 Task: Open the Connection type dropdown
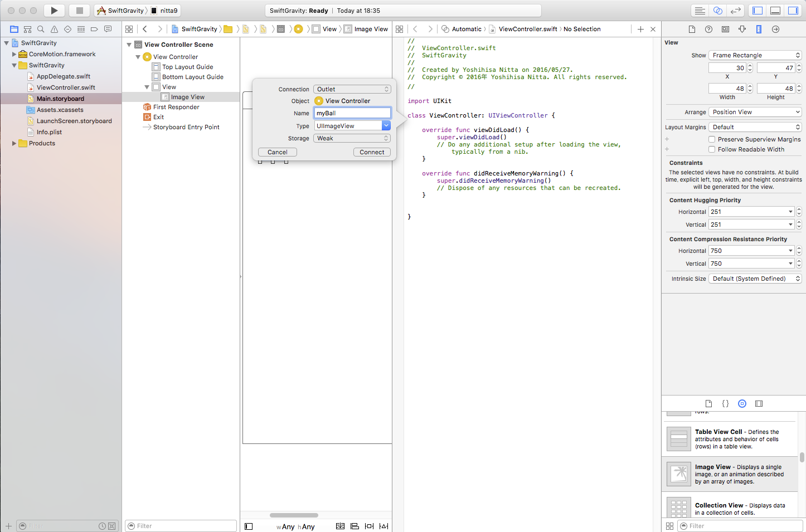click(x=352, y=89)
